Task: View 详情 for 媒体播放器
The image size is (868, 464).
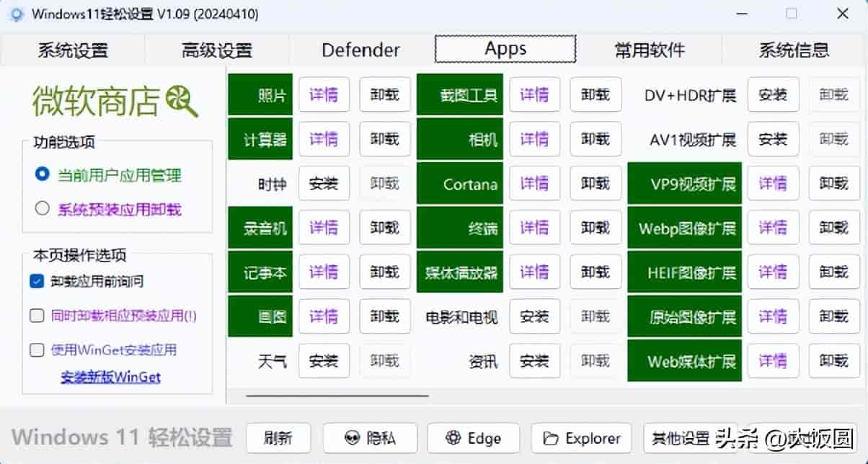Action: [534, 272]
